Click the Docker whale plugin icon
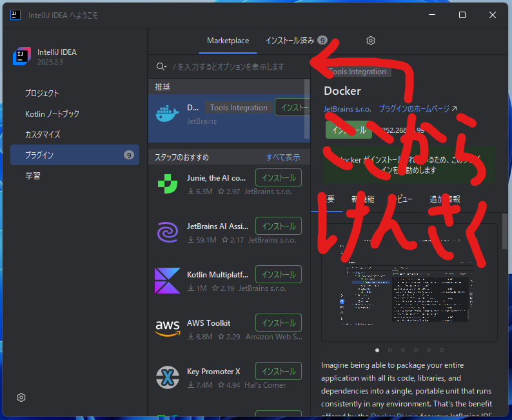The height and width of the screenshot is (420, 512). 168,114
